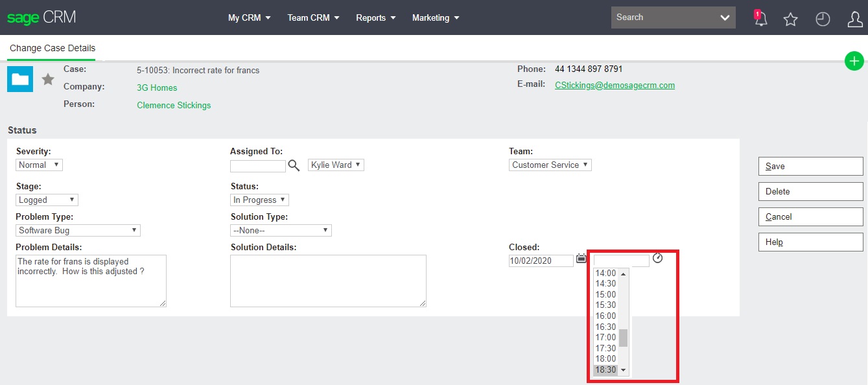This screenshot has width=868, height=385.
Task: Click the blue case folder icon
Action: point(20,79)
